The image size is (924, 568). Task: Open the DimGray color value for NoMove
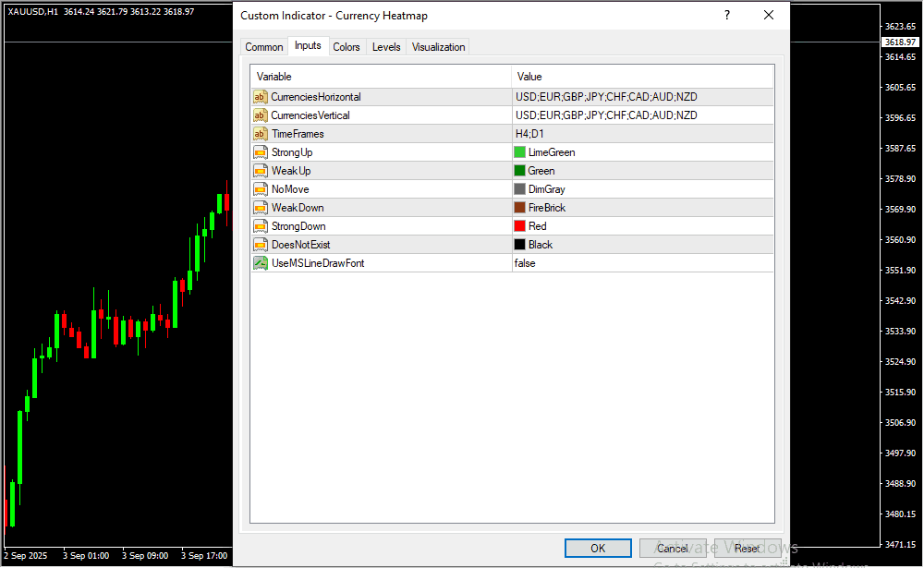(547, 189)
